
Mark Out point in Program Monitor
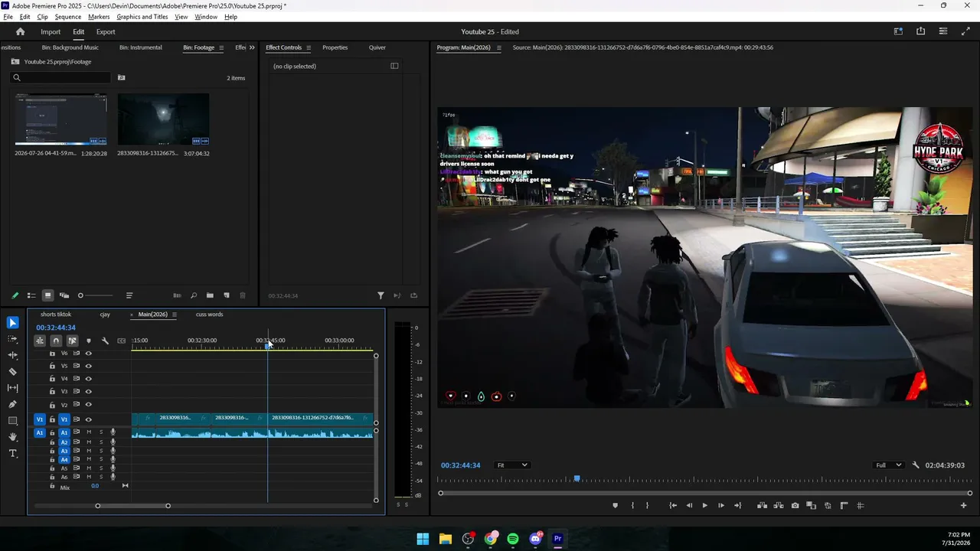(x=647, y=505)
